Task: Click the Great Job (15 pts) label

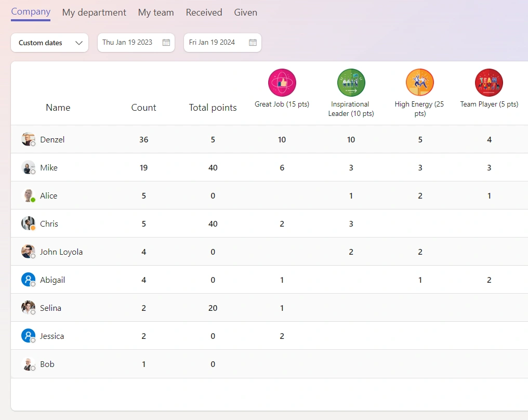Action: tap(282, 104)
